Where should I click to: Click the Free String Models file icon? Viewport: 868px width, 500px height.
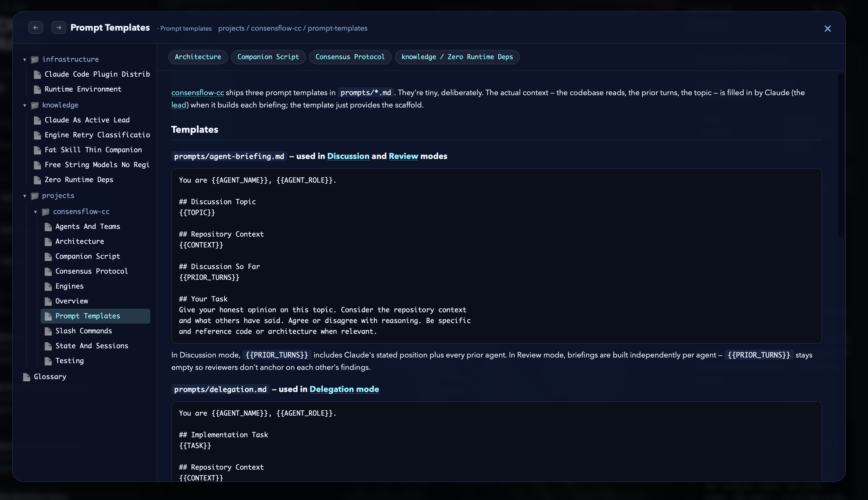(x=38, y=165)
